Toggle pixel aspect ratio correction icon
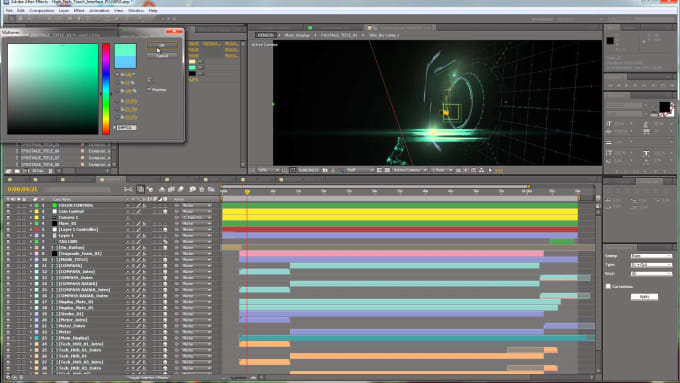 pos(458,170)
